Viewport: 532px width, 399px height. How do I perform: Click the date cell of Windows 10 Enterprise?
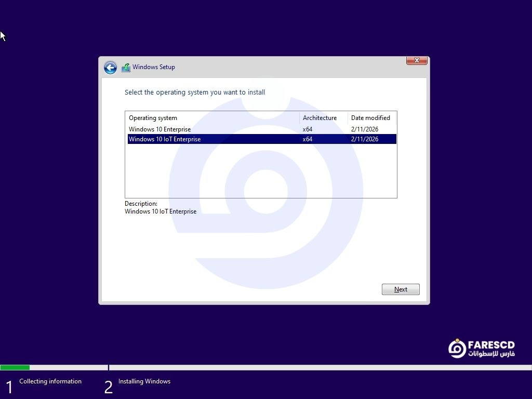pyautogui.click(x=365, y=129)
